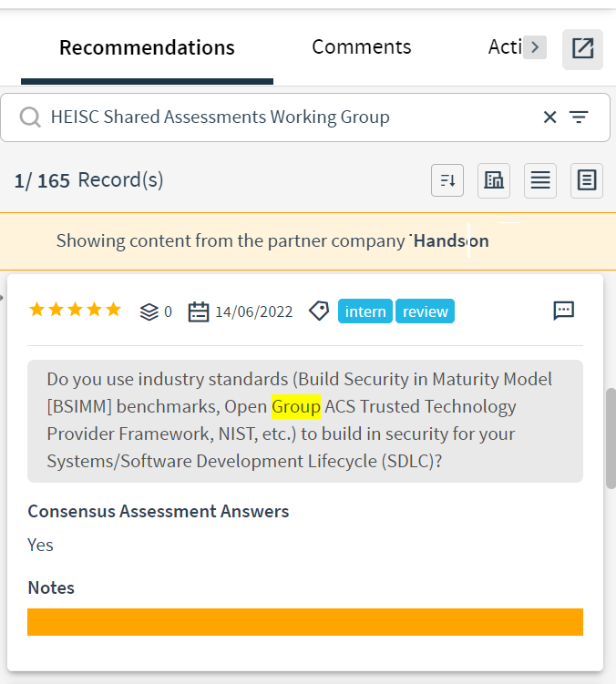616x684 pixels.
Task: Click the tag label icon
Action: pos(319,311)
